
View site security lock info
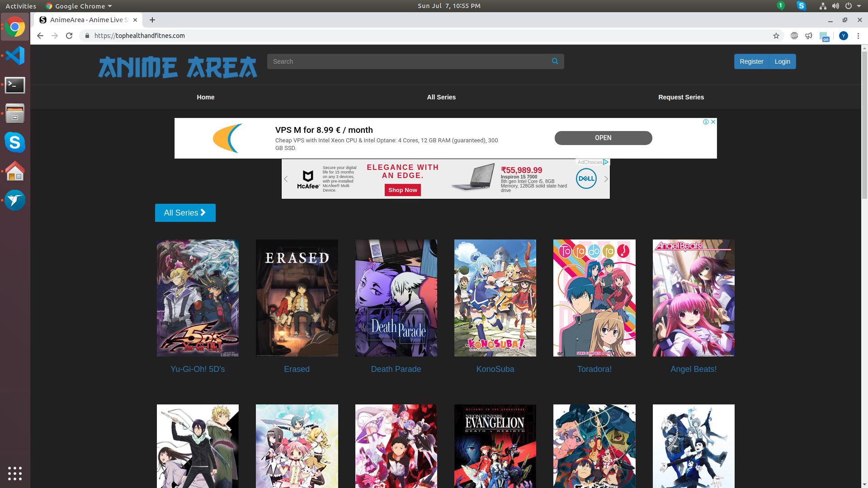(87, 36)
